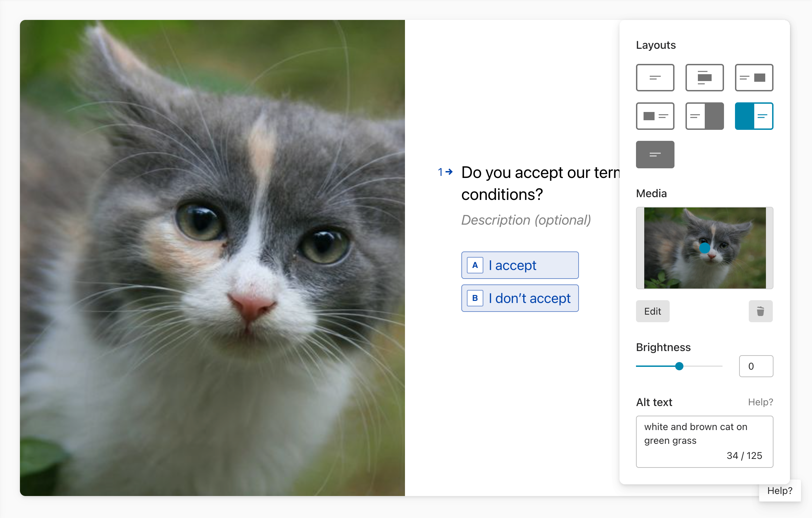Click the large cat image on the form

pos(212,258)
